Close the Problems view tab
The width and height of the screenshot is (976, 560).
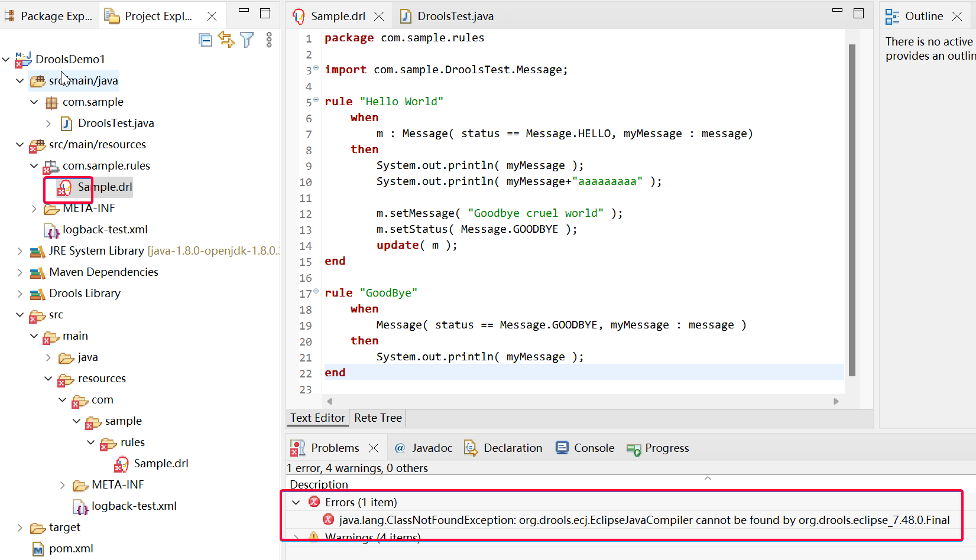374,448
